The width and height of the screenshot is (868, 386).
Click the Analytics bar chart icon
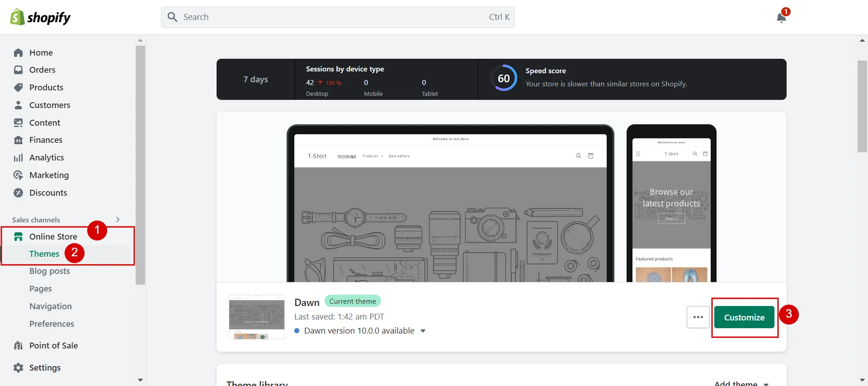pos(18,158)
